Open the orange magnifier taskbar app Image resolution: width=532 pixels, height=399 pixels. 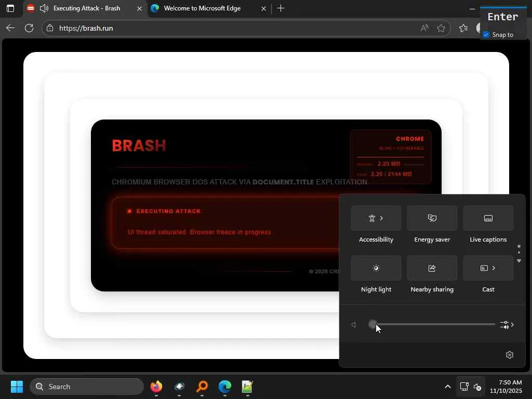(202, 387)
